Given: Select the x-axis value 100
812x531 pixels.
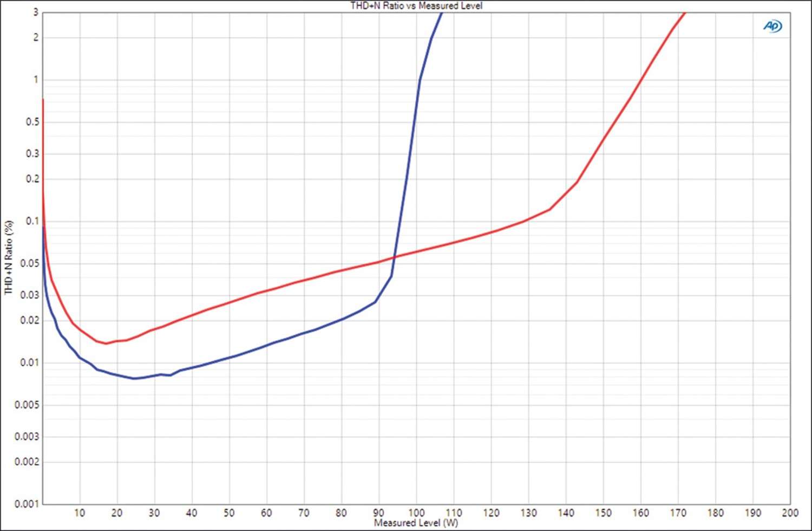Looking at the screenshot, I should pyautogui.click(x=416, y=513).
